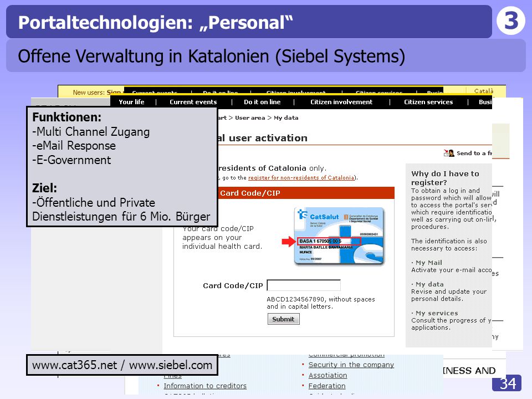Select the My Mail heading in the sidebar

tap(429, 263)
